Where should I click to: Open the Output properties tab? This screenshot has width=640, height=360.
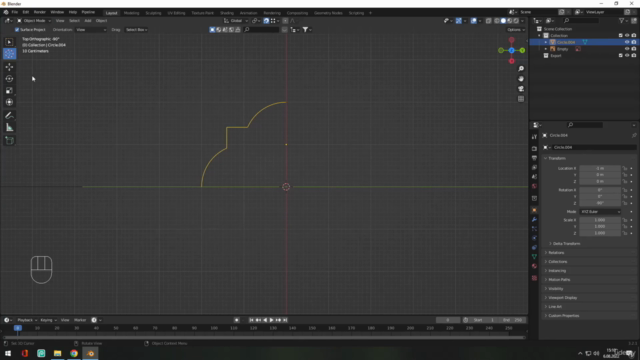pyautogui.click(x=534, y=158)
